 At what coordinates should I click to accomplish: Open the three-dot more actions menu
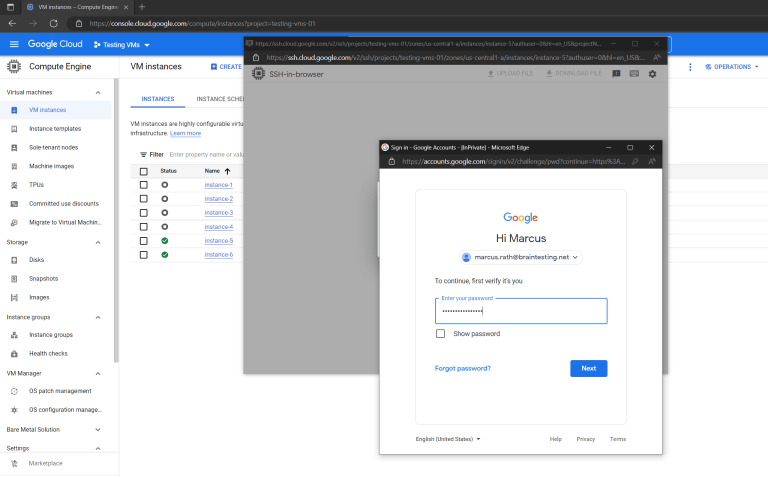[690, 67]
